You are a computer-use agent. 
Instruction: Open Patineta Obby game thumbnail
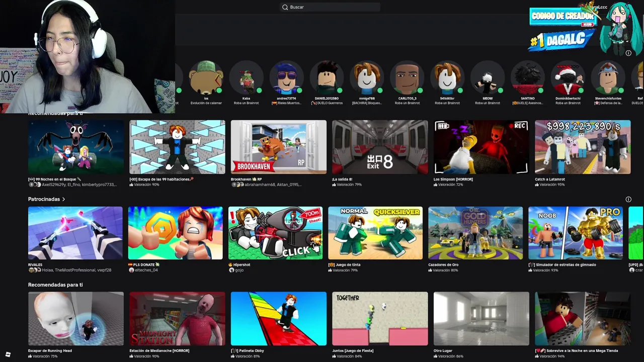[279, 319]
